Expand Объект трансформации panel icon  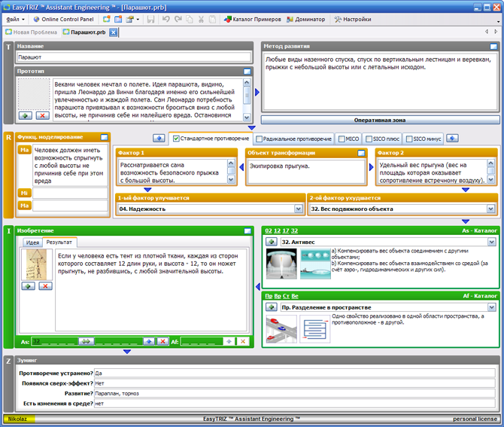tap(361, 153)
